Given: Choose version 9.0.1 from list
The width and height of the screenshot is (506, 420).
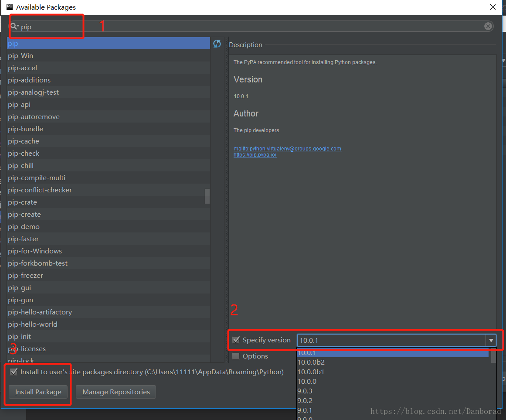Looking at the screenshot, I should pos(393,410).
